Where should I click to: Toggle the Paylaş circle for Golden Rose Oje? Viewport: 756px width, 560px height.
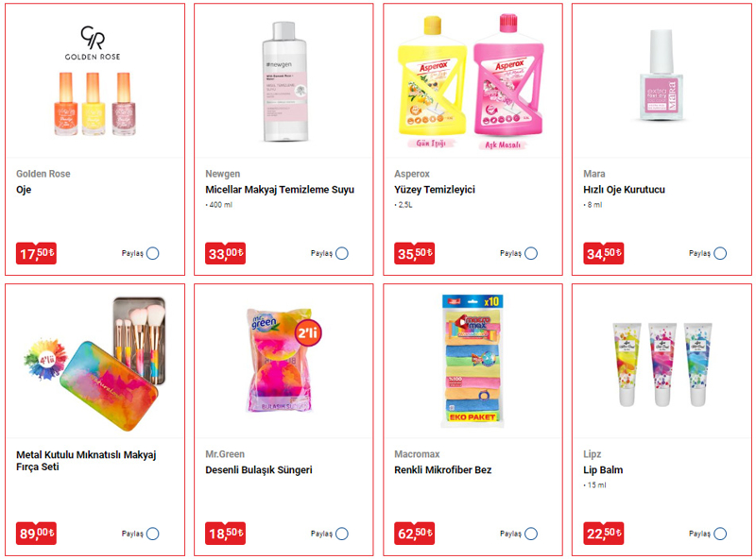[153, 253]
